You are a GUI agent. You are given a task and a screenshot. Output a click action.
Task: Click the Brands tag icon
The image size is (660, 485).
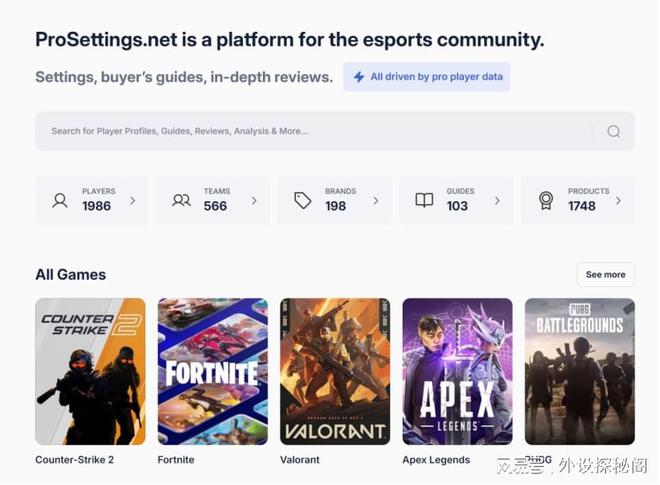(303, 200)
